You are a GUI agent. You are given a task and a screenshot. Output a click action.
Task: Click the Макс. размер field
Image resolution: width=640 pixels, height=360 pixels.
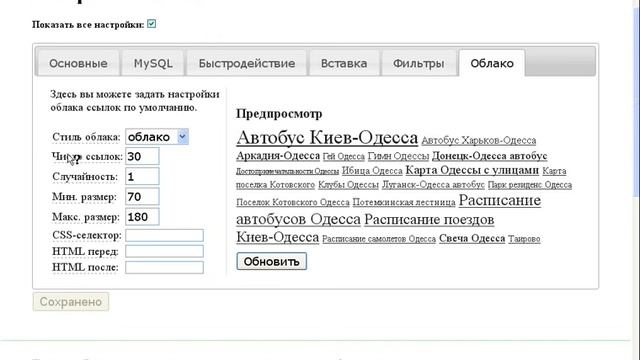142,217
